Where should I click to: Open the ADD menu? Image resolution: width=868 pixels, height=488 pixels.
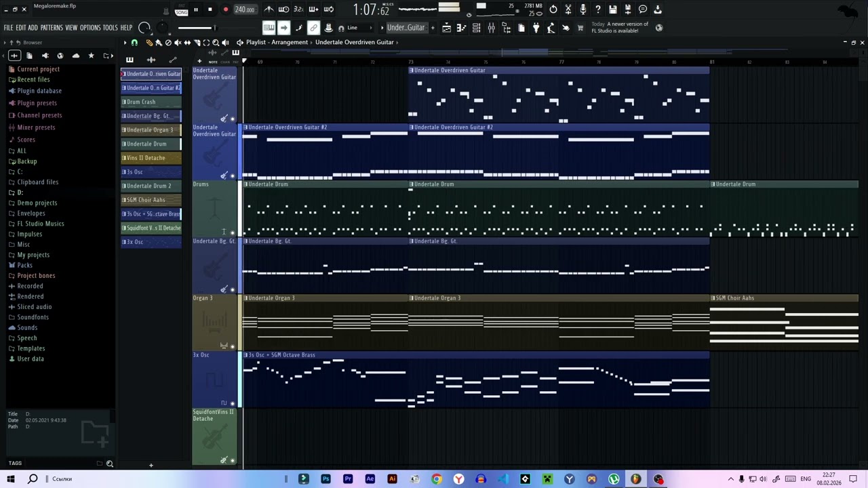coord(33,28)
